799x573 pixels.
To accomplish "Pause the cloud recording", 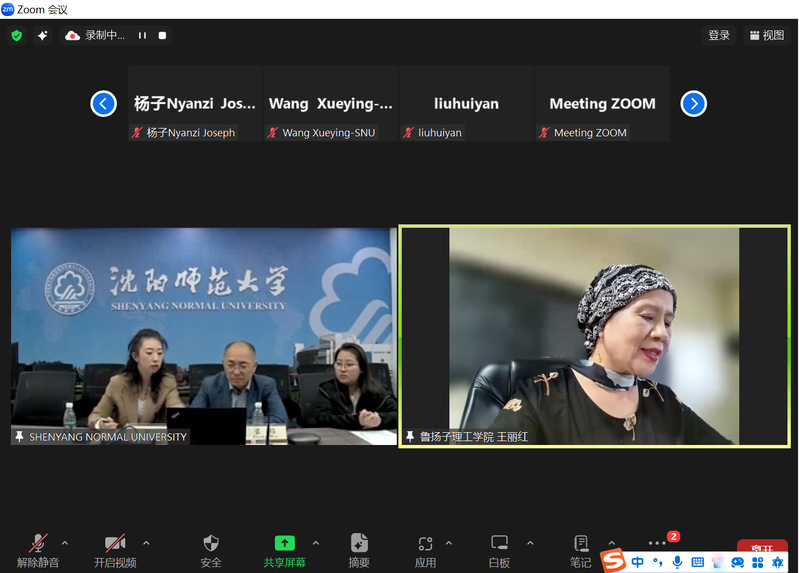I will pyautogui.click(x=142, y=35).
